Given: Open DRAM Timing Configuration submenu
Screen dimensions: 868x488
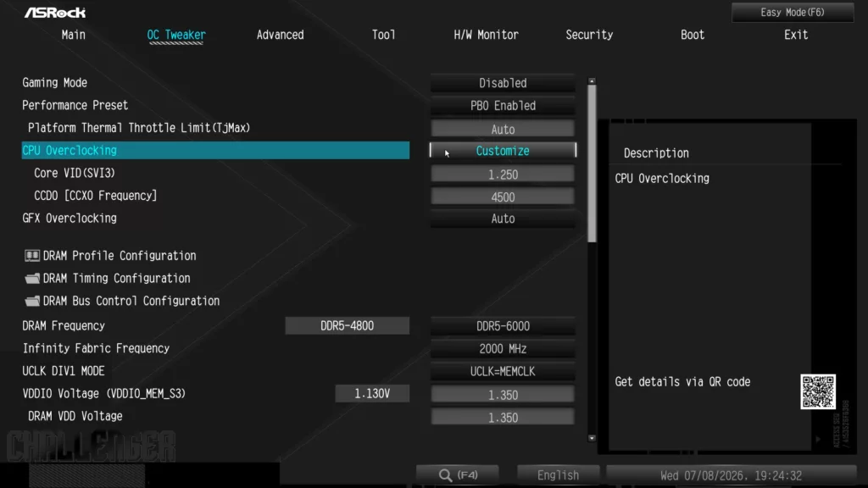Looking at the screenshot, I should (x=116, y=278).
